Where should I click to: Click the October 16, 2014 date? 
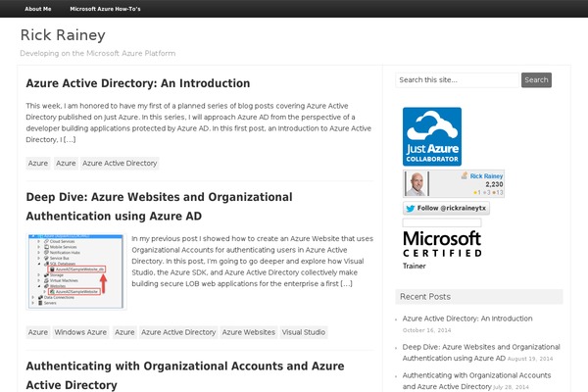(426, 330)
